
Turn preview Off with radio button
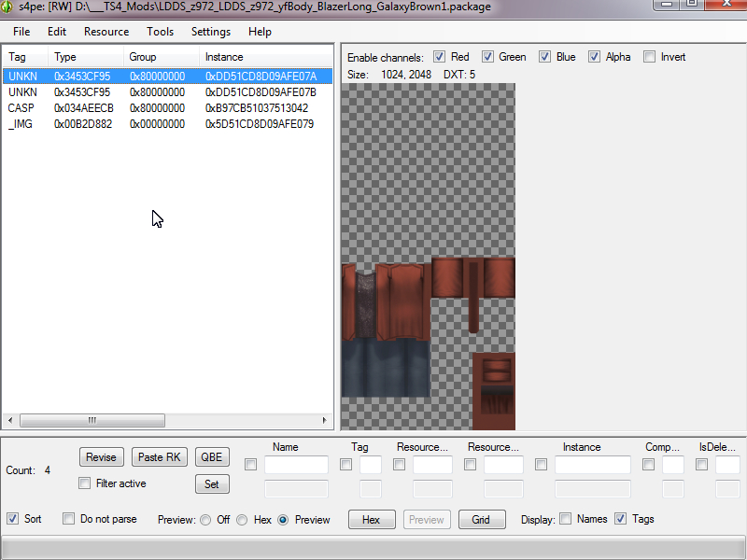coord(205,520)
